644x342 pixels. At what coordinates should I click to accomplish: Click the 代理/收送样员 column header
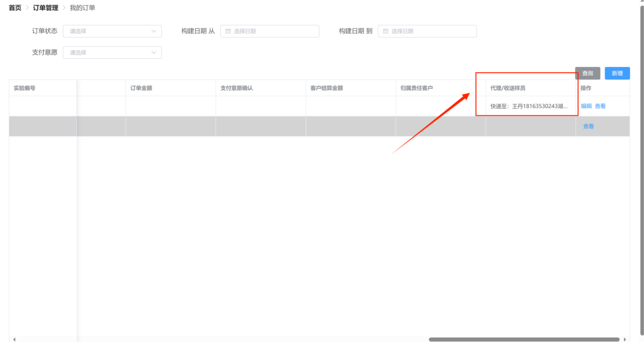[x=507, y=88]
